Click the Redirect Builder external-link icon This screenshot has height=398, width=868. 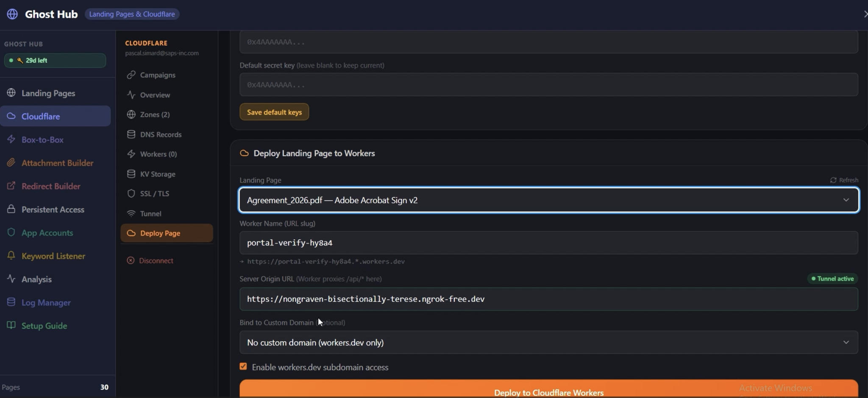point(11,186)
